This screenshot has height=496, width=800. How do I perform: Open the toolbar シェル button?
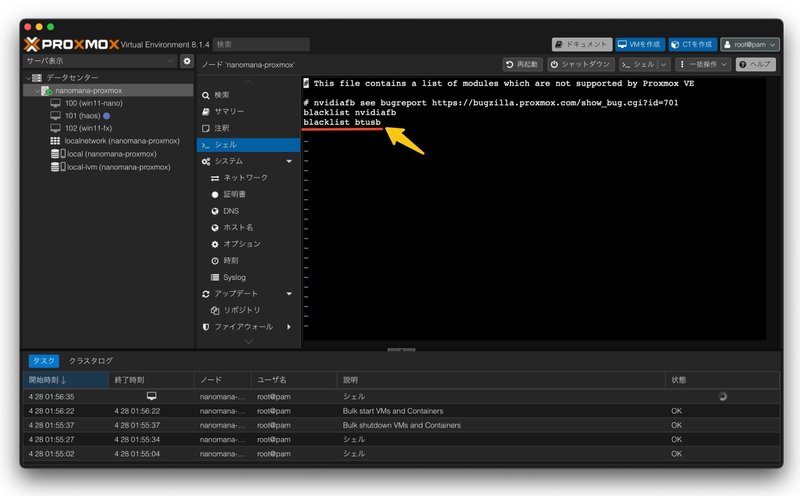point(638,64)
